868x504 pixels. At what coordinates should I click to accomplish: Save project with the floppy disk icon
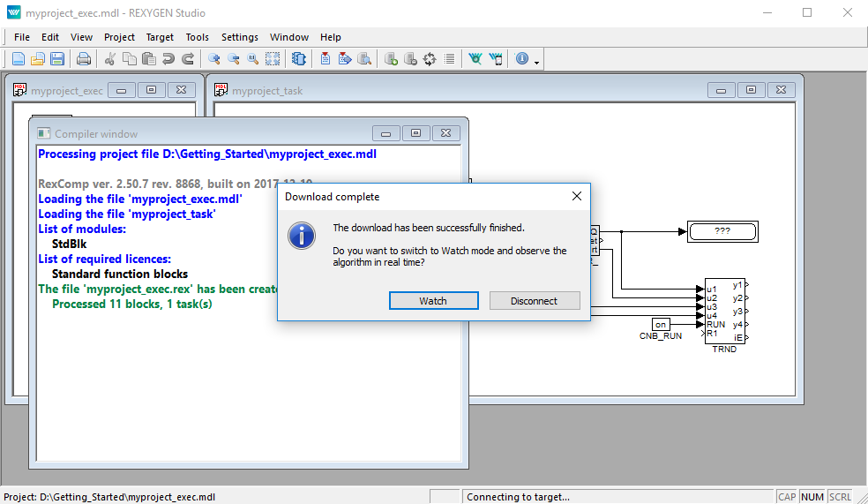57,59
